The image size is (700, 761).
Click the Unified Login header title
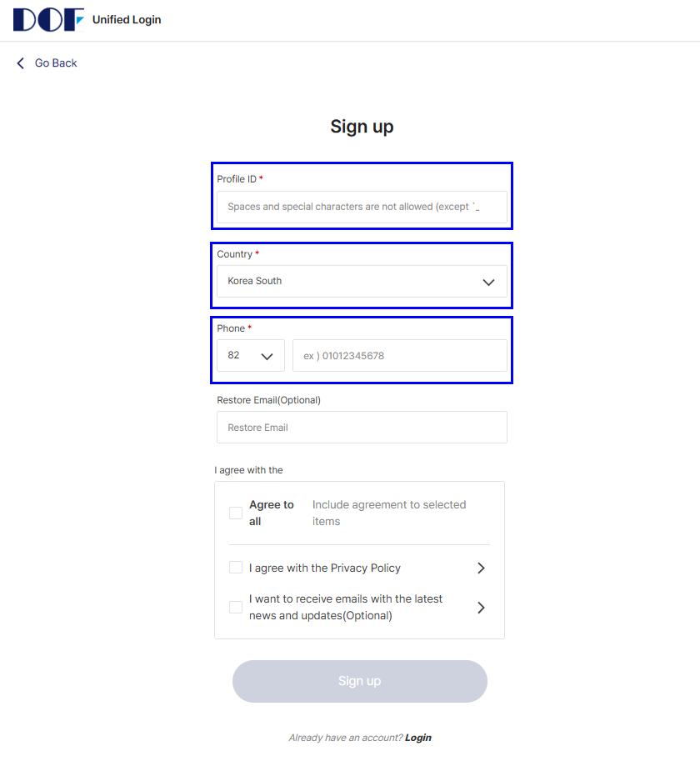(x=127, y=19)
